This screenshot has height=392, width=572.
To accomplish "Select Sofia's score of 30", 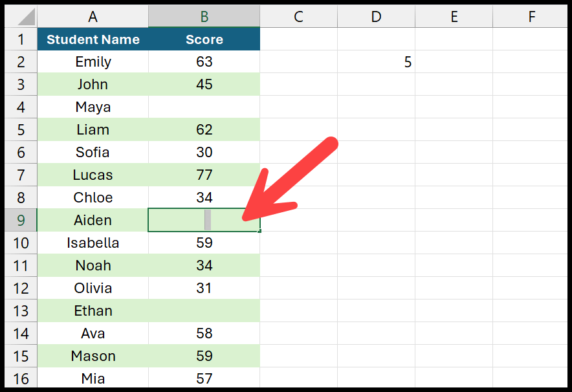I will point(204,152).
